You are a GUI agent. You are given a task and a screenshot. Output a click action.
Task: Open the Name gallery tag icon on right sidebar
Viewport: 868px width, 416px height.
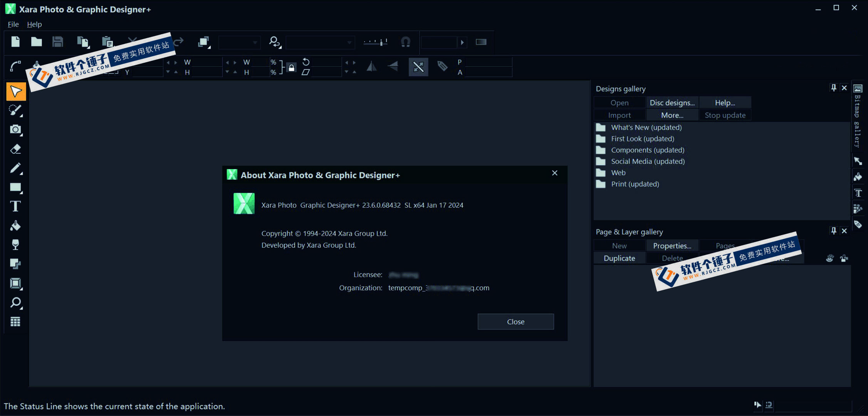pos(858,224)
